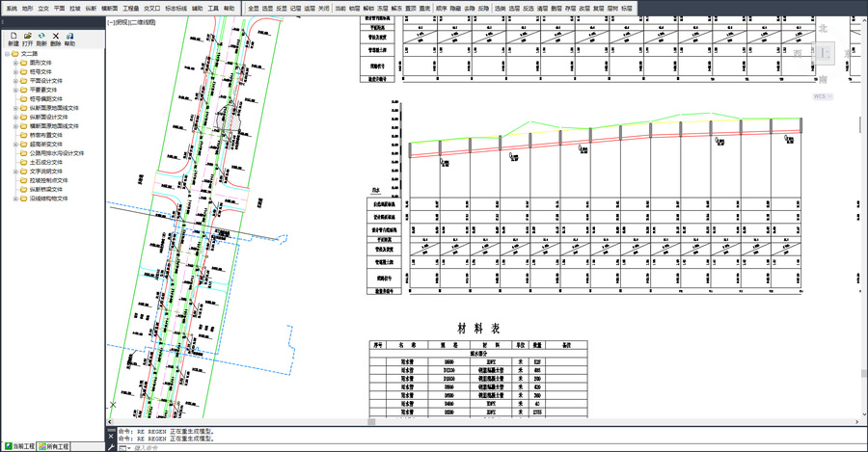Open the 横断面 menu
The height and width of the screenshot is (452, 868).
click(x=110, y=9)
